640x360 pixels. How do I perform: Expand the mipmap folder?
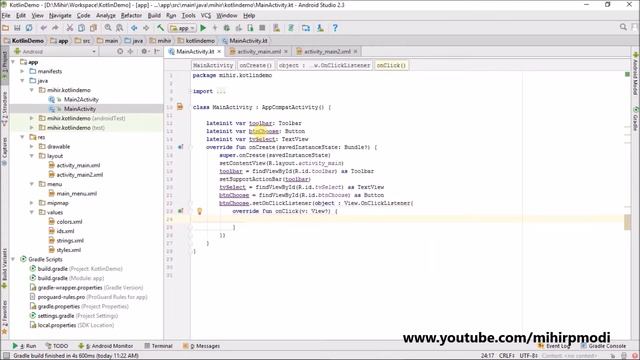32,203
